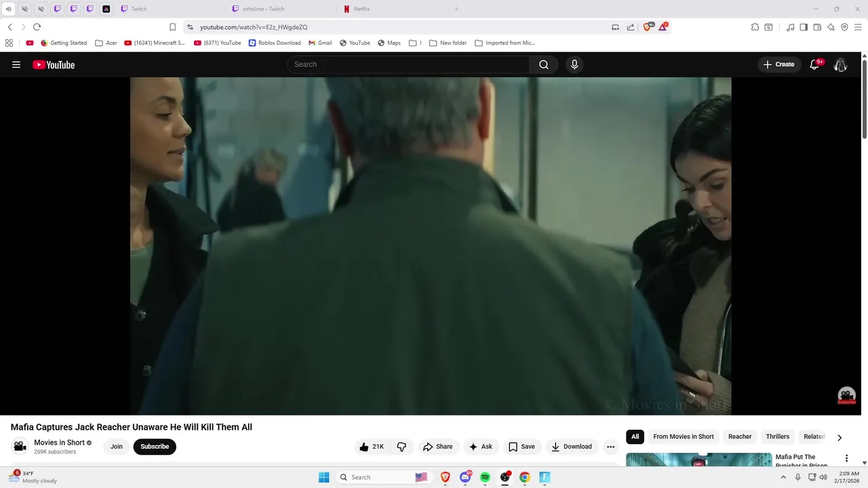The image size is (868, 488).
Task: Show more filter chips with right arrow
Action: [x=840, y=437]
